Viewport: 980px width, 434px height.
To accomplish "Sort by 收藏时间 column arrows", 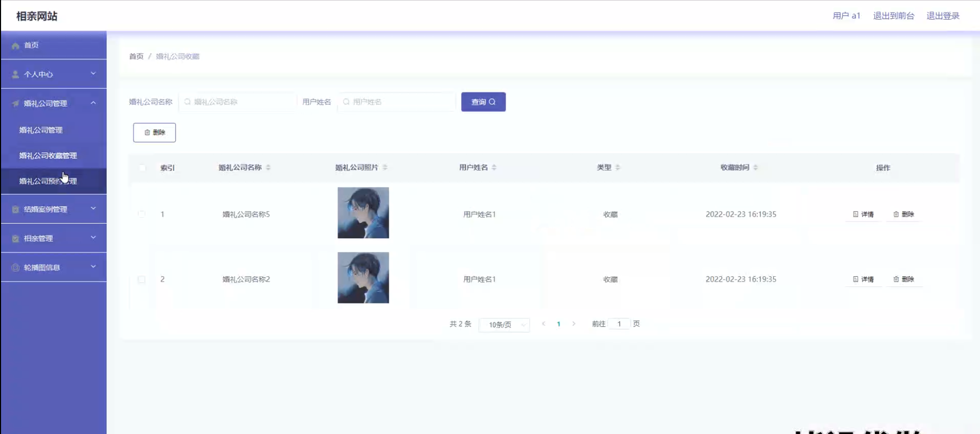I will pos(756,167).
